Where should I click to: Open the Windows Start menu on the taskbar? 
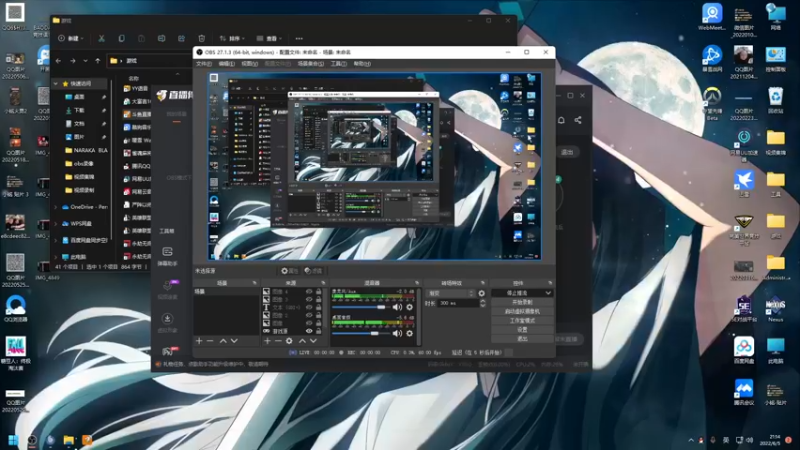(x=13, y=440)
